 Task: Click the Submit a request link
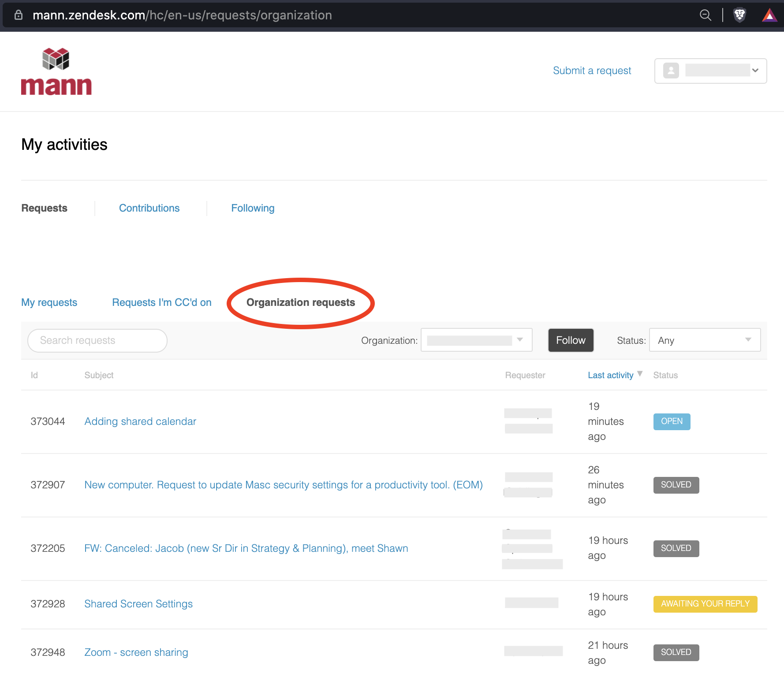tap(592, 71)
